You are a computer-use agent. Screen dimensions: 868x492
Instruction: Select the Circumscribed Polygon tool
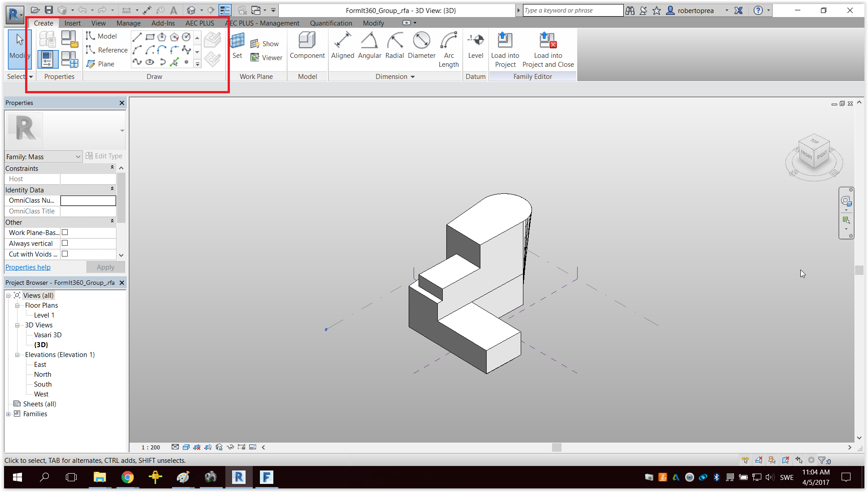click(174, 37)
